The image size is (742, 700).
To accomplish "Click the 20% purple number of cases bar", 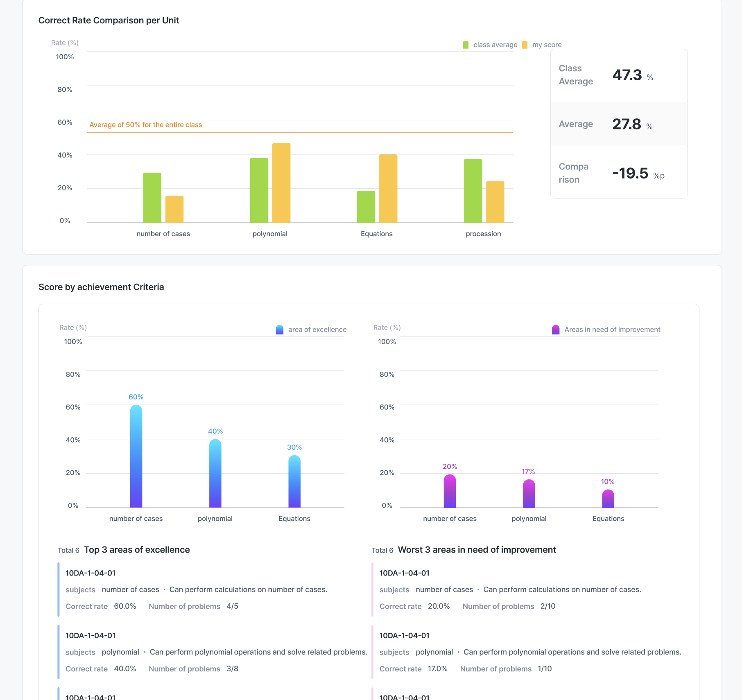I will pos(450,491).
